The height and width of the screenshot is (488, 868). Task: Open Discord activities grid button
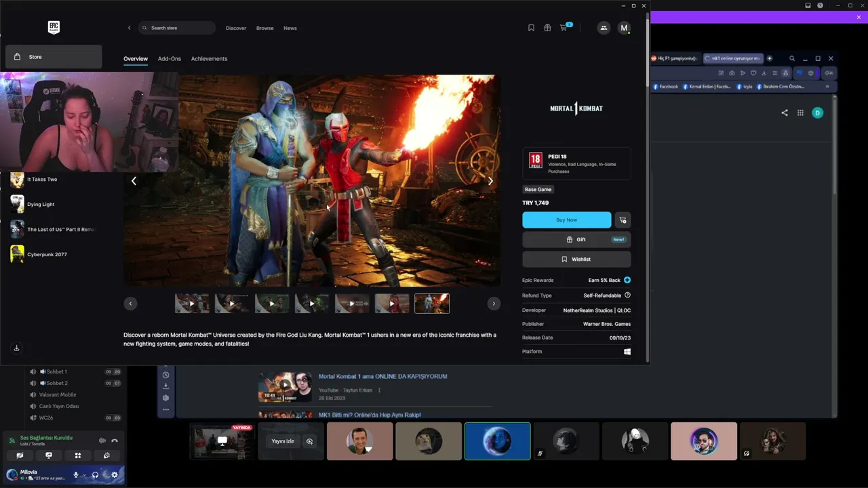[x=78, y=455]
